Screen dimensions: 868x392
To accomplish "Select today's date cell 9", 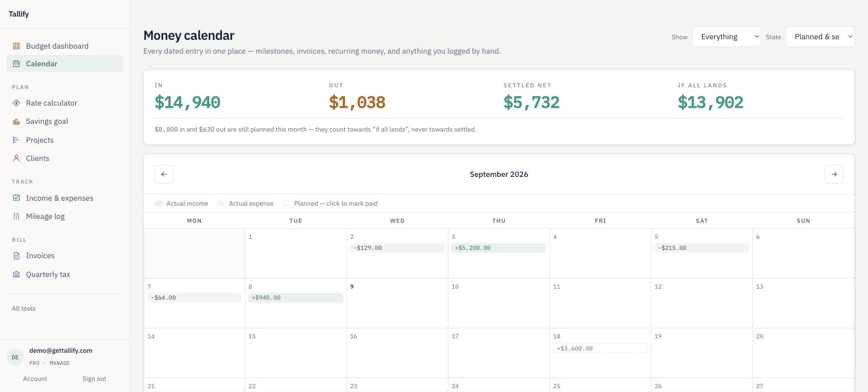I will tap(397, 303).
